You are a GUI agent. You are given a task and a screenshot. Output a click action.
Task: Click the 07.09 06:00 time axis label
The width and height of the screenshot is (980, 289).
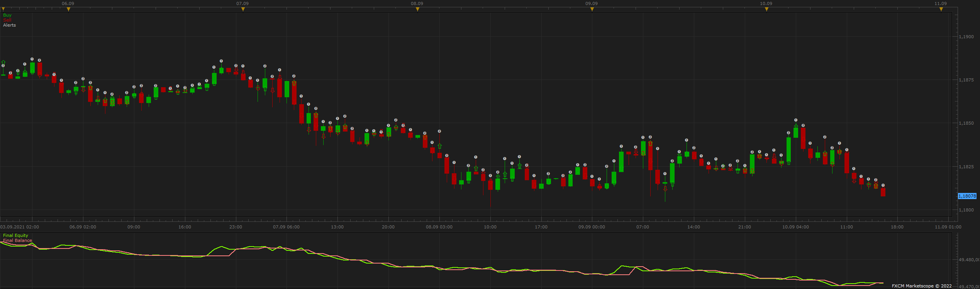[x=286, y=227]
